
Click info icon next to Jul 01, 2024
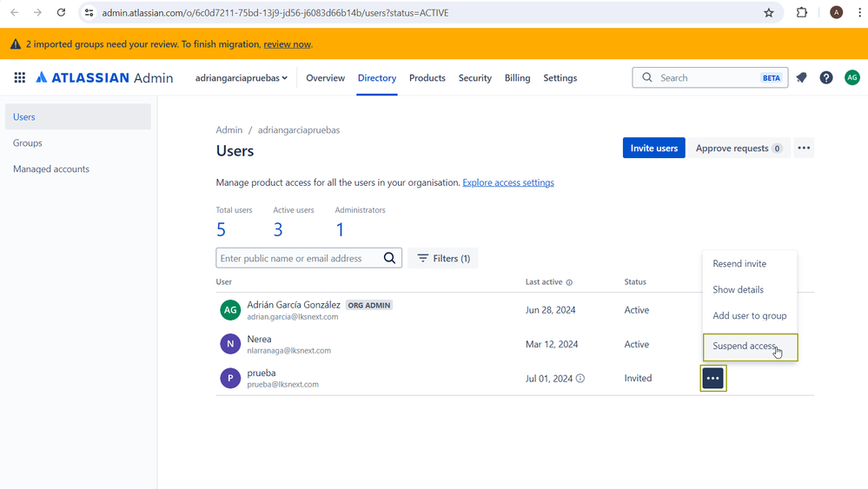(x=580, y=379)
